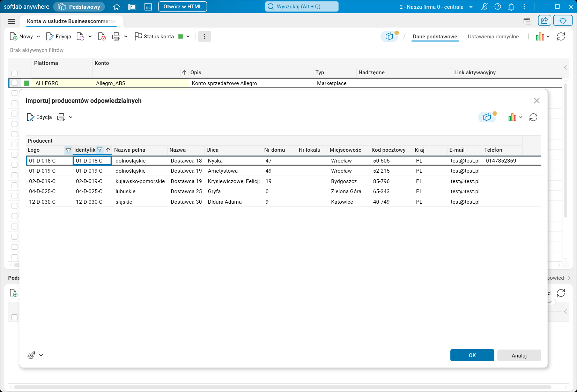
Task: Select the Dane podstawowe tab
Action: click(435, 37)
